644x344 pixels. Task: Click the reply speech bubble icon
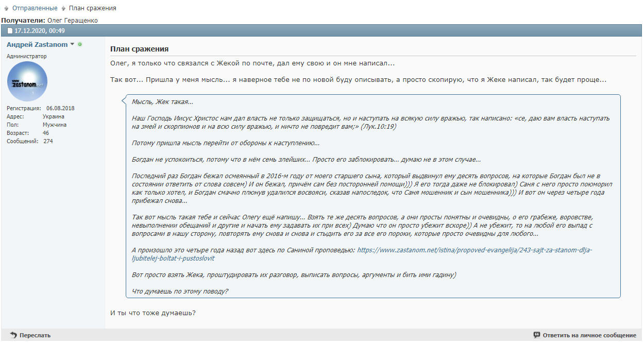537,335
